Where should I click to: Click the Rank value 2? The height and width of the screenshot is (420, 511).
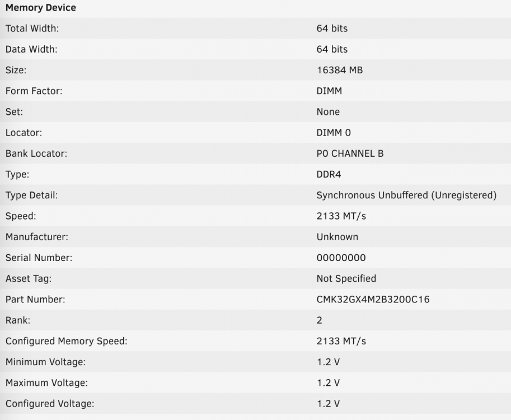[320, 320]
